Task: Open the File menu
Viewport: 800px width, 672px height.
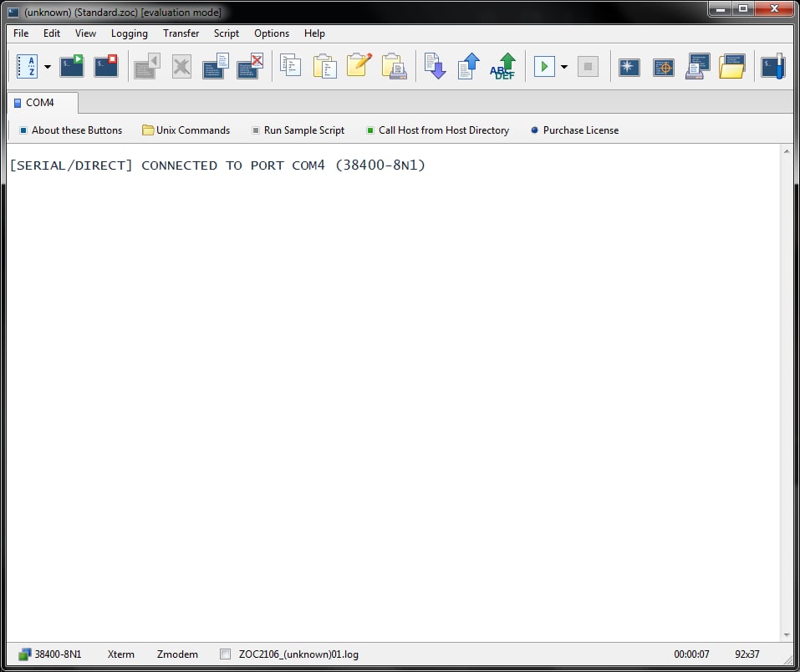Action: 21,33
